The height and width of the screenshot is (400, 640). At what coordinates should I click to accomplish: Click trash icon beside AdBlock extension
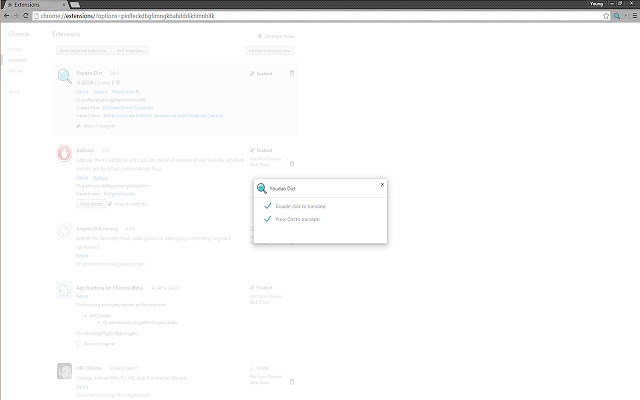pyautogui.click(x=292, y=164)
